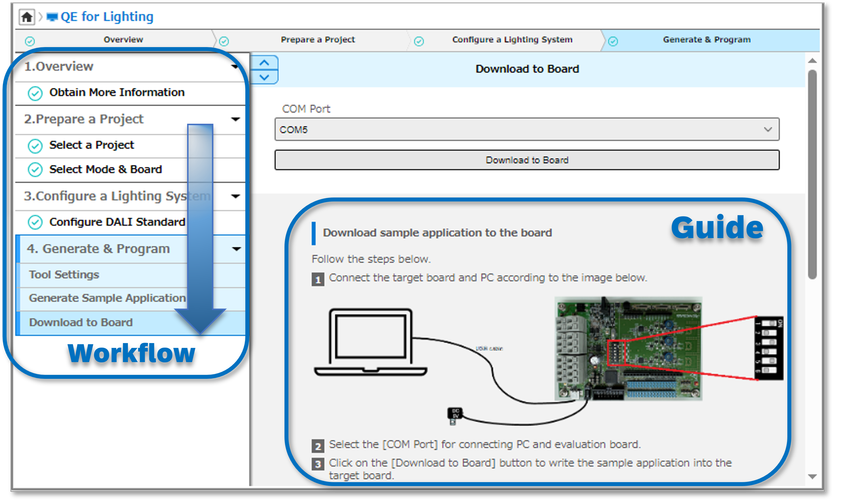Click checkmark icon beside Configure DALI Standard
This screenshot has width=856, height=500.
click(x=35, y=222)
